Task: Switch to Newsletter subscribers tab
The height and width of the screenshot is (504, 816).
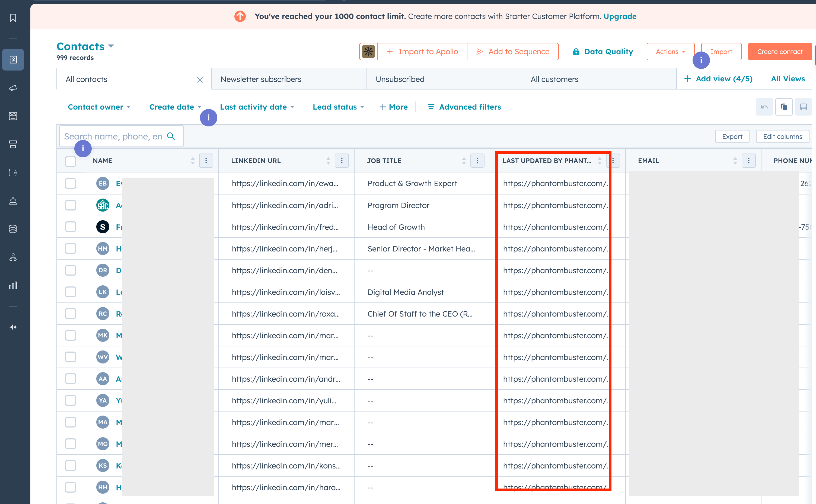Action: [x=261, y=79]
